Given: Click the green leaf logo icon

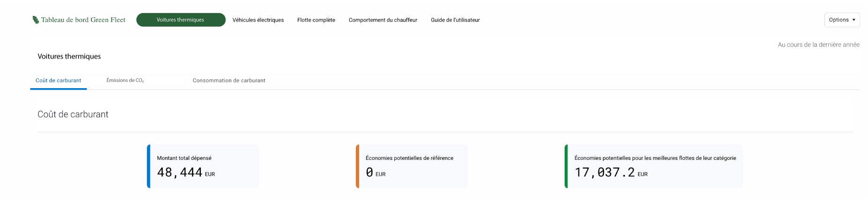Looking at the screenshot, I should (36, 20).
